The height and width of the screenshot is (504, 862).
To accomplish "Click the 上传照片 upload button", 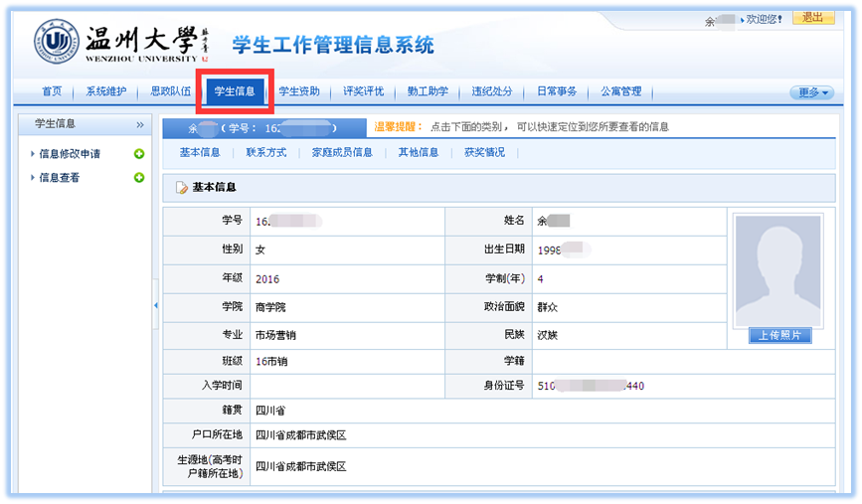I will tap(779, 336).
